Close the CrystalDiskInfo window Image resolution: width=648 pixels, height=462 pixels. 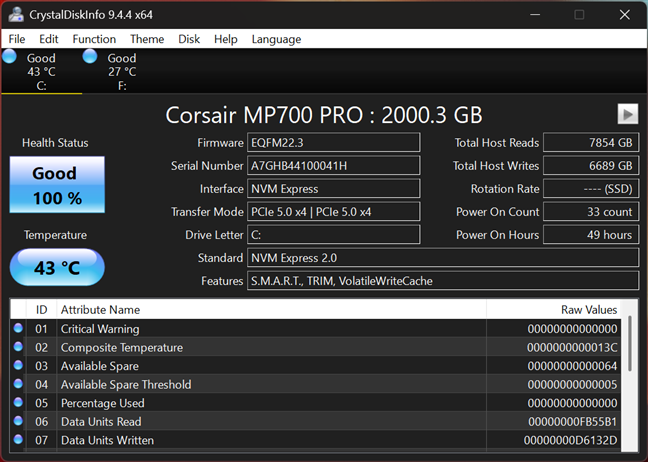point(624,14)
